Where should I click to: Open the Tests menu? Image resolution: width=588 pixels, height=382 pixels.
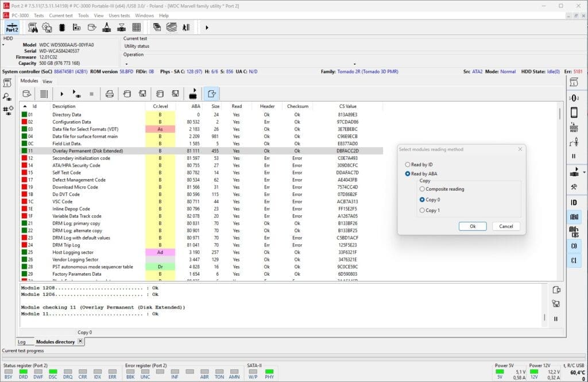click(x=38, y=16)
